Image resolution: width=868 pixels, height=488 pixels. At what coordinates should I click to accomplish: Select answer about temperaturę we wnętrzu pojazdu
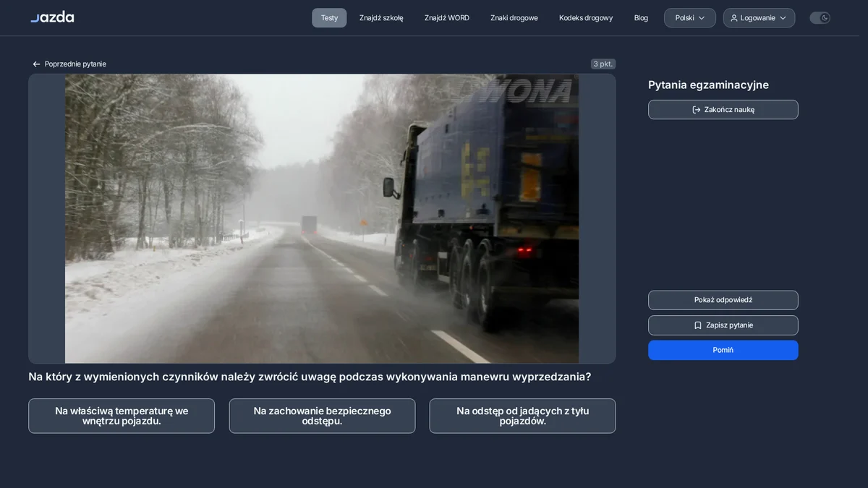point(122,416)
